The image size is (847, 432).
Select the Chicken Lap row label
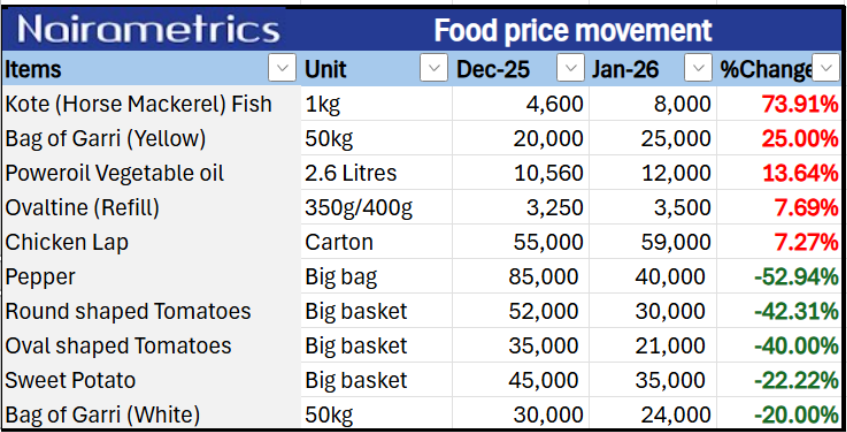(67, 242)
